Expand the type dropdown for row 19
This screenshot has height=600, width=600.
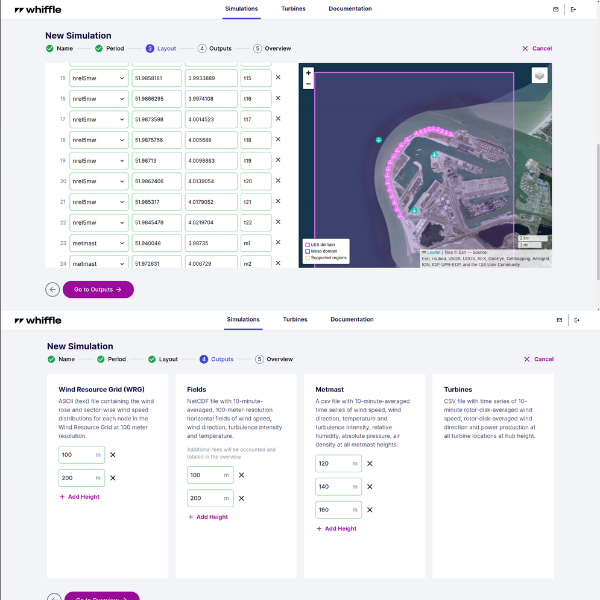tap(99, 161)
